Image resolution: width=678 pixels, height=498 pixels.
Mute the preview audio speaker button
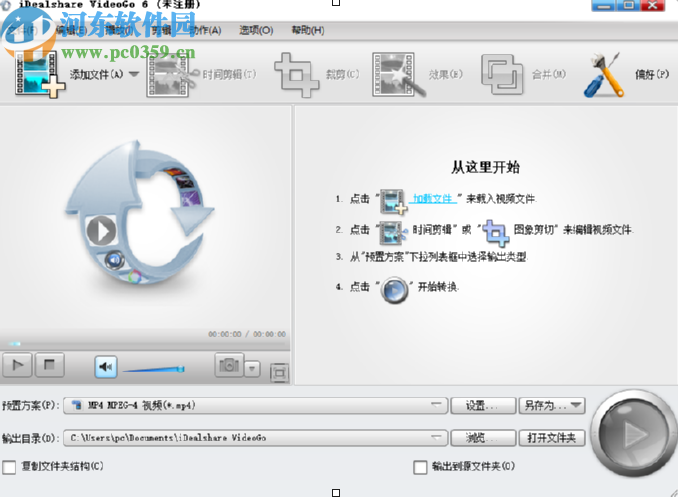(106, 367)
